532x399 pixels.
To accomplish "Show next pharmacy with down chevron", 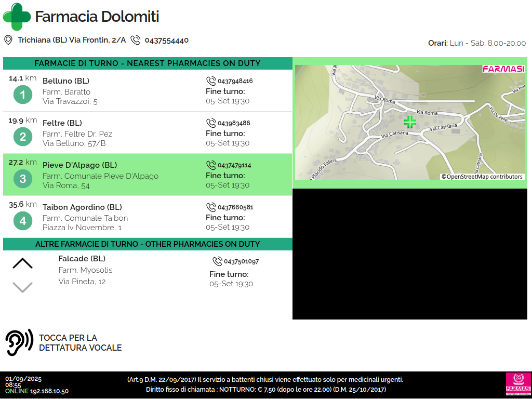I will 22,287.
